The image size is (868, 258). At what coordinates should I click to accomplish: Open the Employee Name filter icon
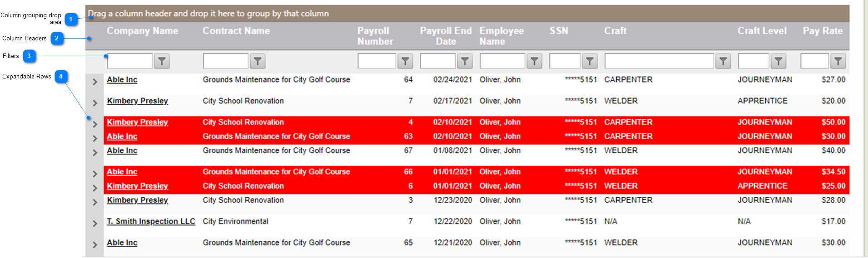coord(535,61)
